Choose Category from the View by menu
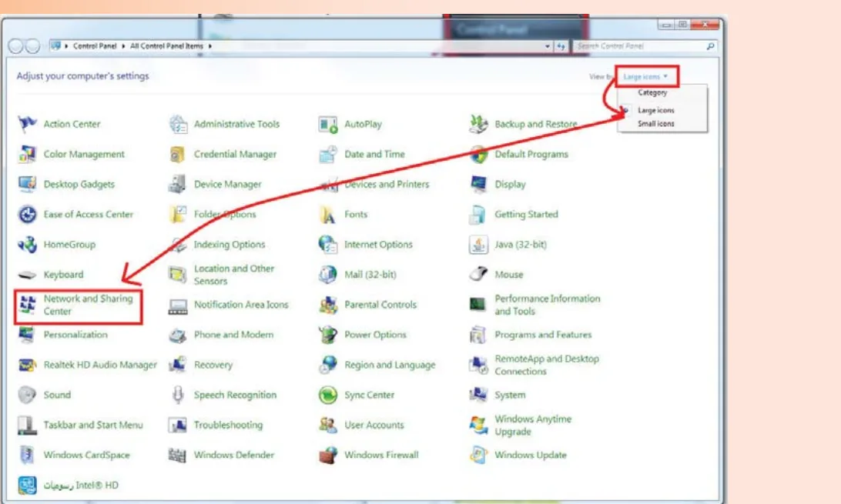Screen dimensions: 841x504 (x=652, y=92)
